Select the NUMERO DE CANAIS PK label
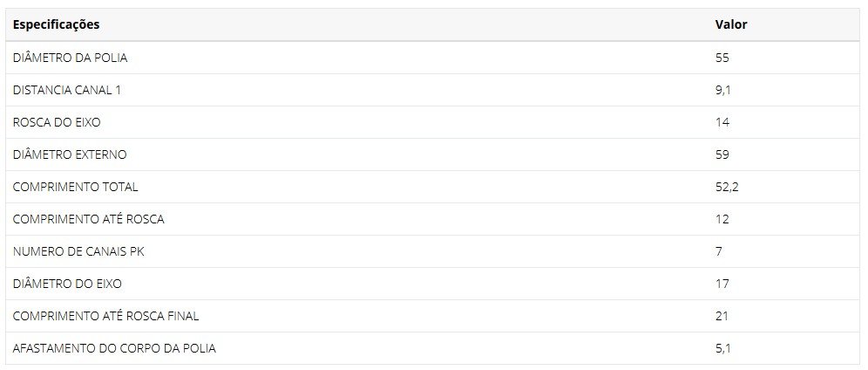868x370 pixels. point(78,252)
